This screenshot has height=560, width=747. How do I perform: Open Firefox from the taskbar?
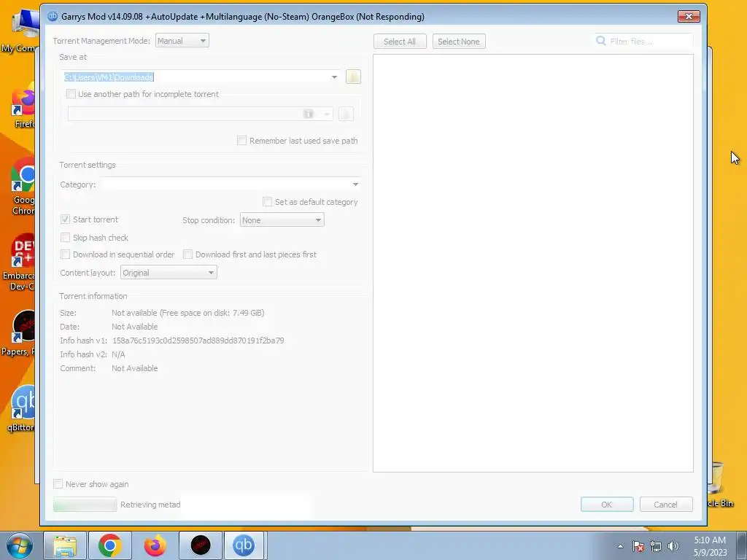[155, 545]
